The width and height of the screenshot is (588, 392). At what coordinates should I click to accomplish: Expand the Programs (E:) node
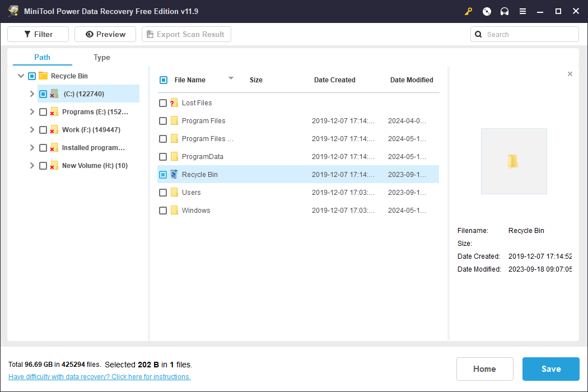(32, 112)
